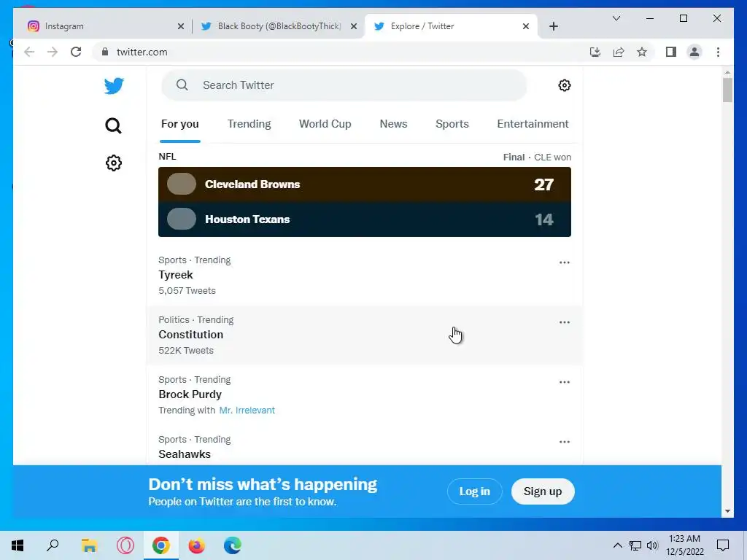
Task: Launch Microsoft Edge from taskbar
Action: click(233, 545)
